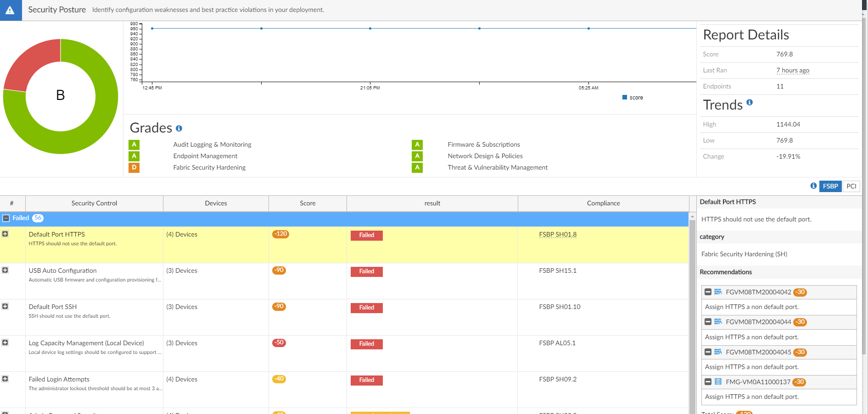Expand the Default Port SSH row

(5, 306)
